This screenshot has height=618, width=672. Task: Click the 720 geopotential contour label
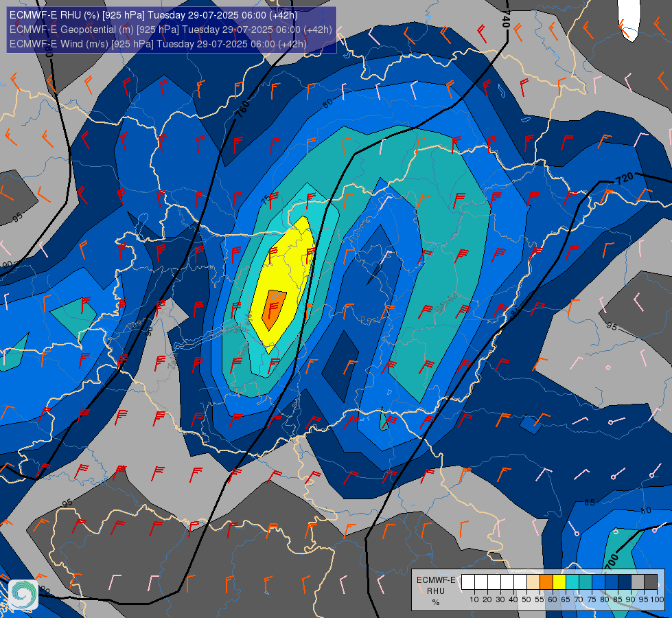[625, 179]
